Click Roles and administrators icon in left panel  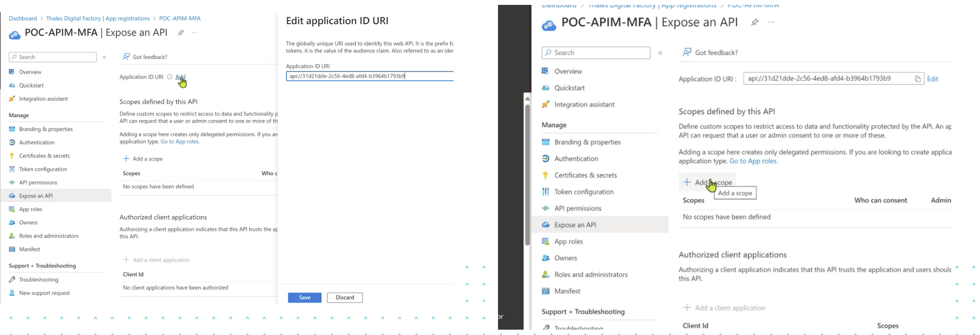click(x=12, y=235)
